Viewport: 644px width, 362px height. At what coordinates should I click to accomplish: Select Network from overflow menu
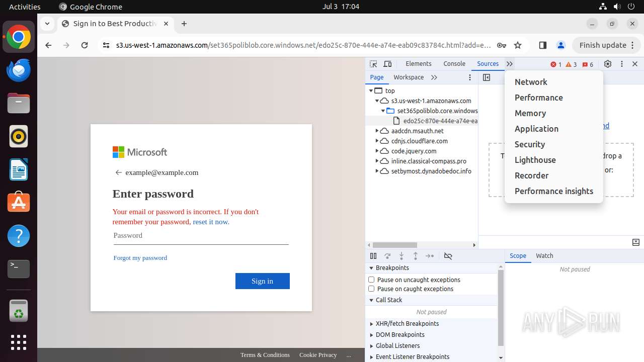click(553, 82)
